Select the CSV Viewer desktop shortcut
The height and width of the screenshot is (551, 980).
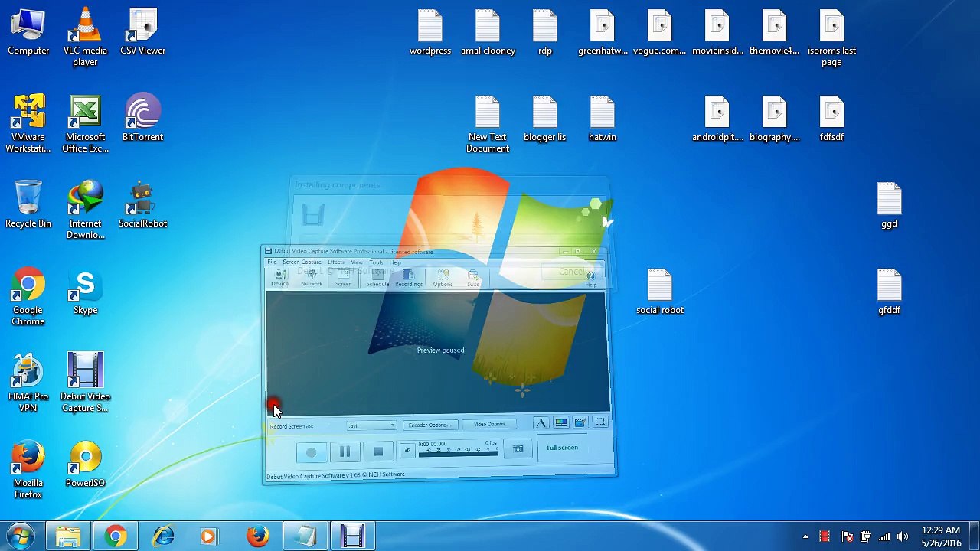142,32
